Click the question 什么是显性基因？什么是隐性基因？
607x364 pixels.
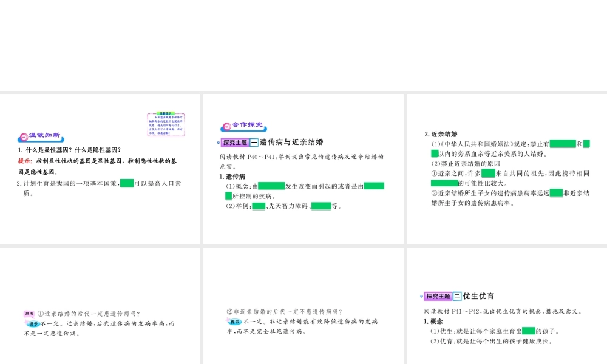(73, 150)
